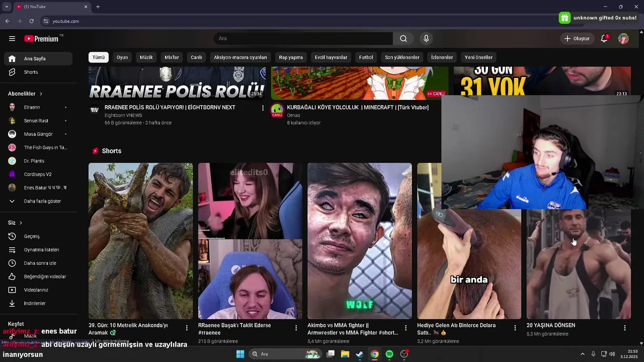Select the Müzik filter chip
Image resolution: width=644 pixels, height=362 pixels.
146,57
